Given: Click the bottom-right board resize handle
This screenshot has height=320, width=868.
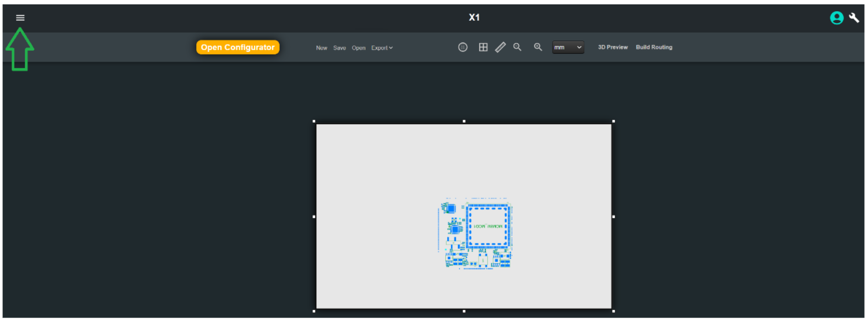Looking at the screenshot, I should 614,311.
